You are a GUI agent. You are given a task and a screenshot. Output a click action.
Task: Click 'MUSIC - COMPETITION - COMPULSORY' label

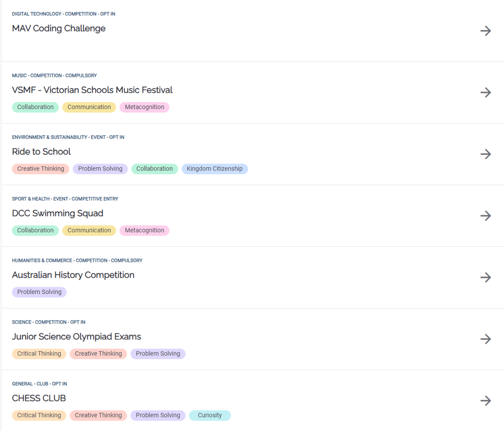tap(54, 76)
